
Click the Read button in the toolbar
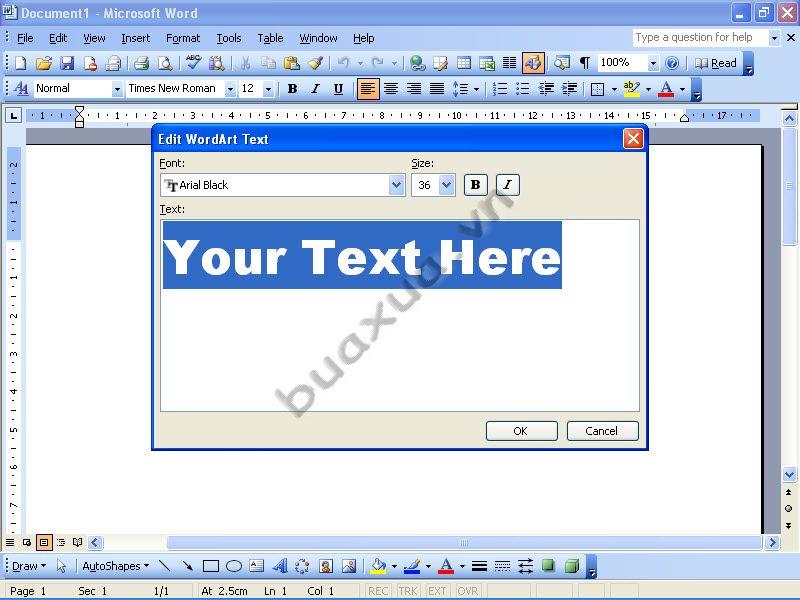716,63
